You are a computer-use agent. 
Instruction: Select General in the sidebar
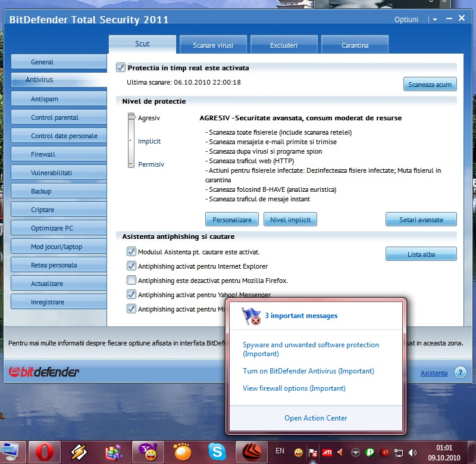(x=59, y=62)
